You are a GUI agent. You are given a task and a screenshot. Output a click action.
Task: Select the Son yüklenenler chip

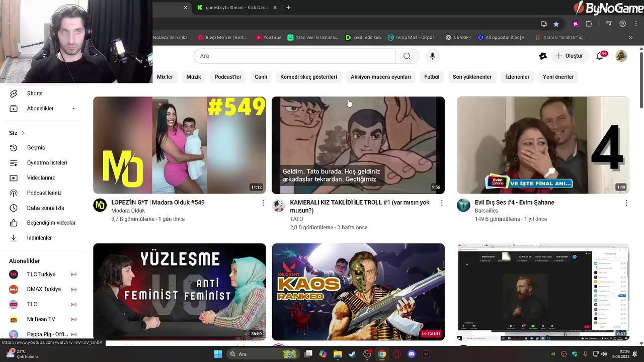tap(472, 77)
